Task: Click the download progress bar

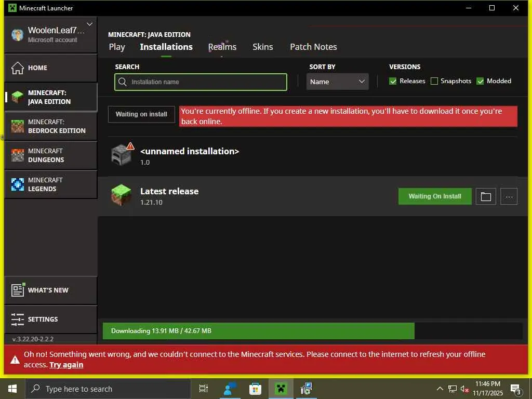Action: point(312,331)
